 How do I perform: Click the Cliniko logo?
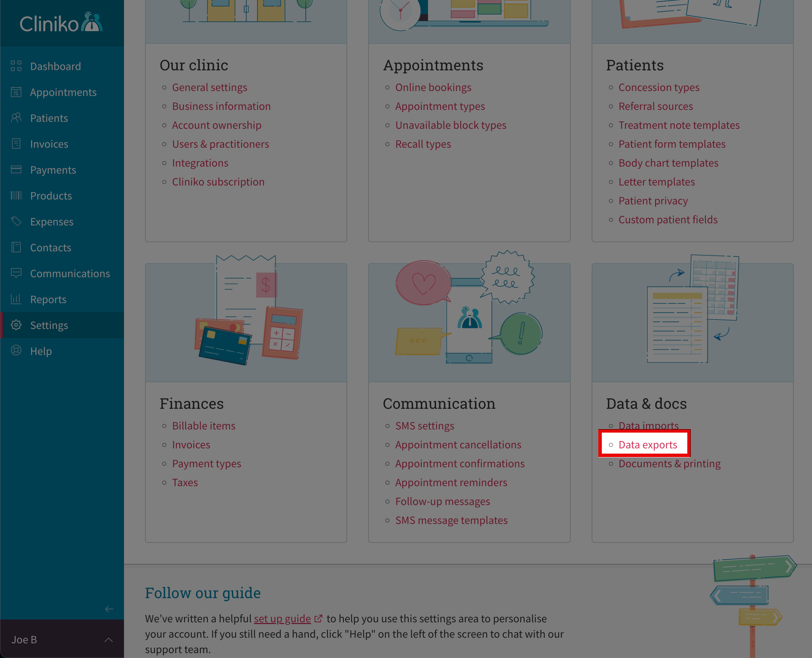[x=61, y=23]
